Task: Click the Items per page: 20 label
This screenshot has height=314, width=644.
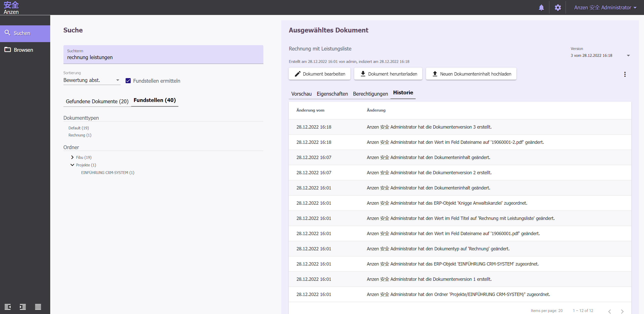Action: coord(547,310)
